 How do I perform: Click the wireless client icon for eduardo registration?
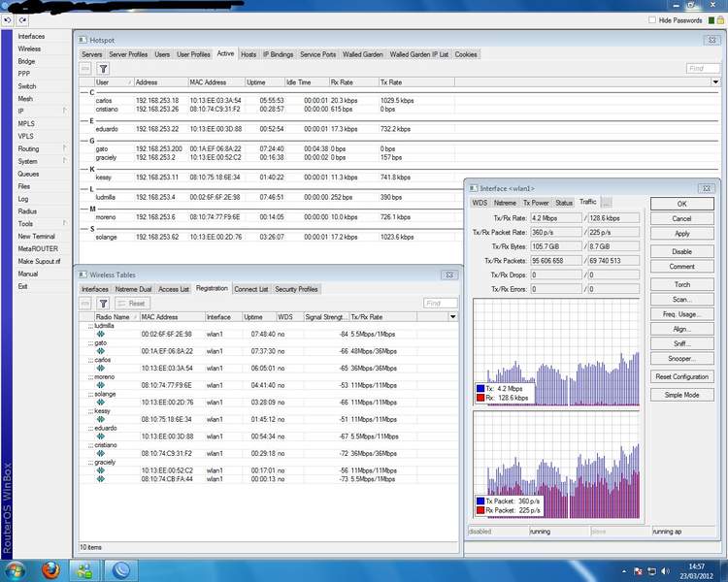[100, 436]
